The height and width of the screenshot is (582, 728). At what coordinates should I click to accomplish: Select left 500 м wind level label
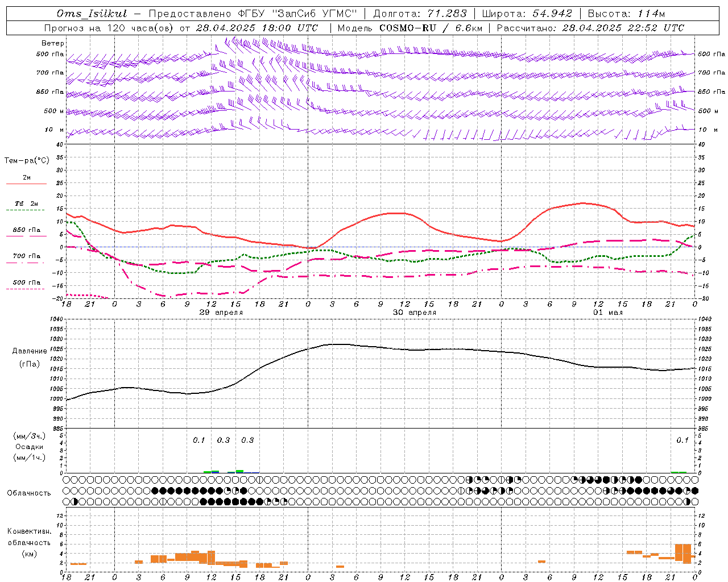point(54,111)
